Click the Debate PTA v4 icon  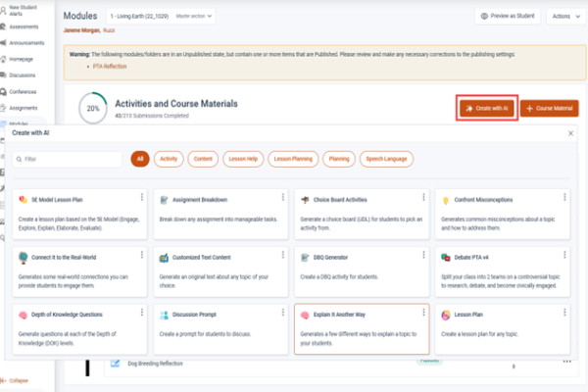point(446,258)
